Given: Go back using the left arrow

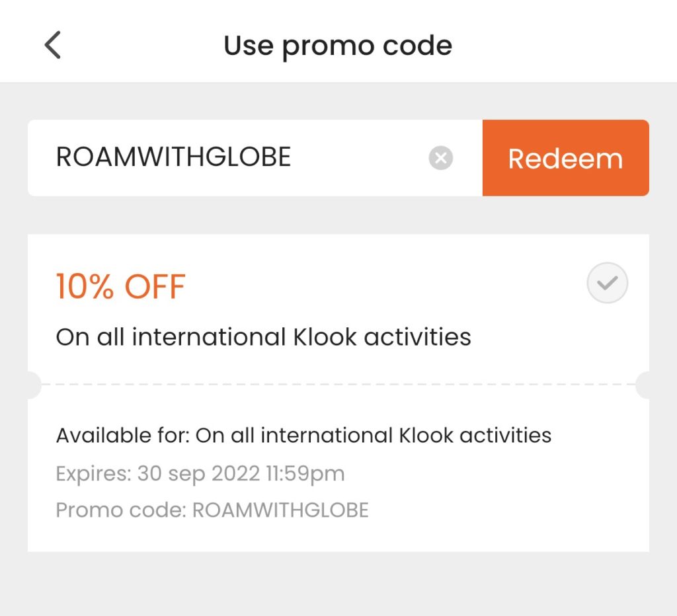Looking at the screenshot, I should click(53, 45).
